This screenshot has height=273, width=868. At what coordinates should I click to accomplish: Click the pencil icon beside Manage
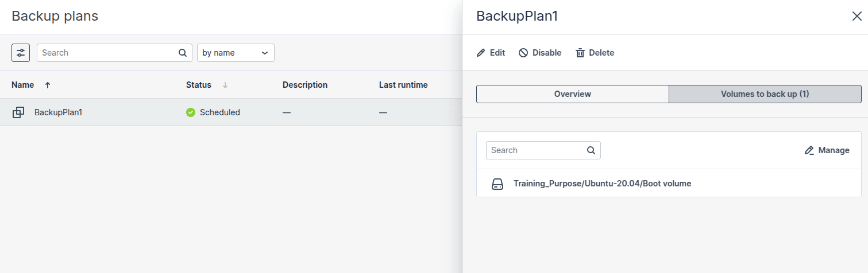[809, 150]
